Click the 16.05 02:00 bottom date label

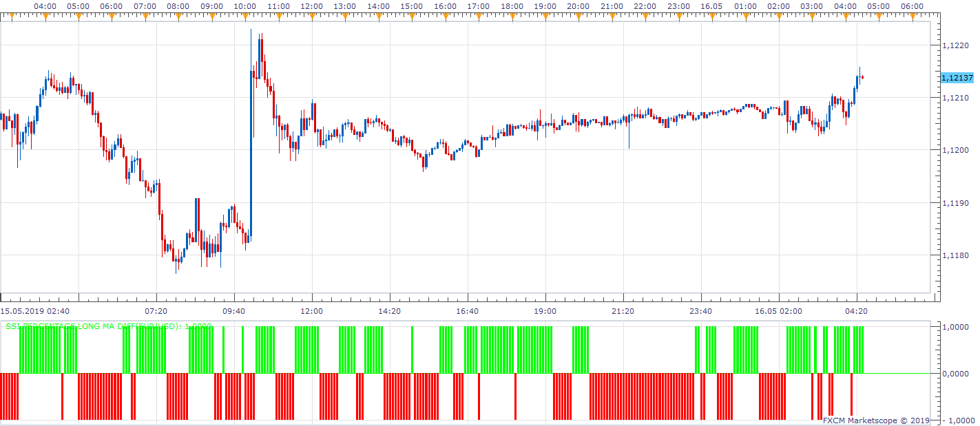point(779,311)
